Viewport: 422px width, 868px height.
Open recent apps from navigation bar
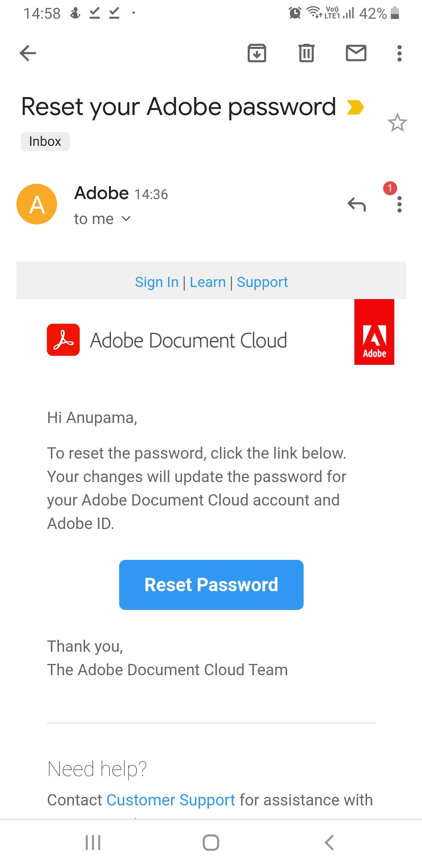click(x=93, y=843)
